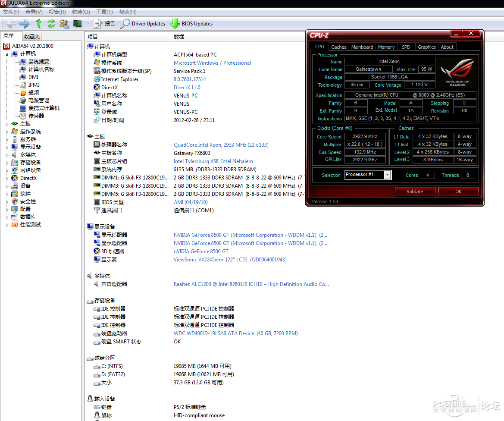Click the 安全性 shield icon in tree

[x=15, y=201]
